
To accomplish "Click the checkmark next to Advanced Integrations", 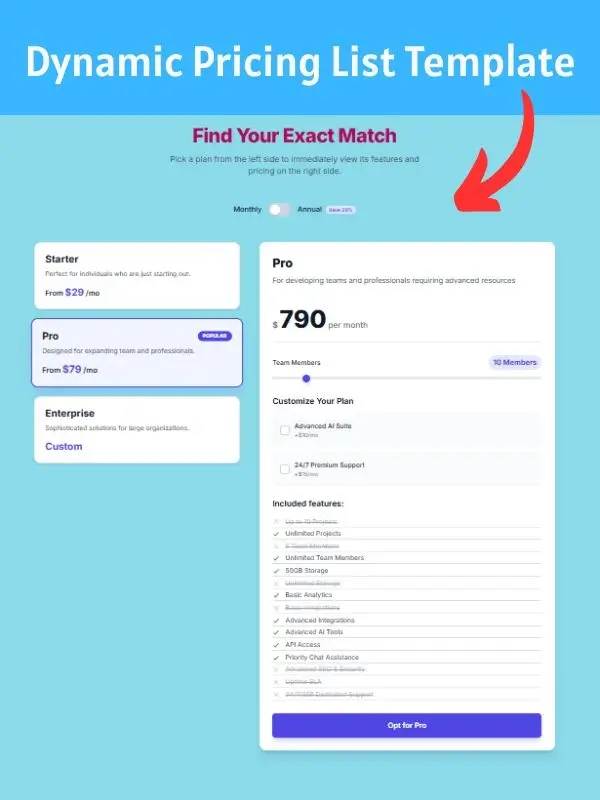I will 276,620.
